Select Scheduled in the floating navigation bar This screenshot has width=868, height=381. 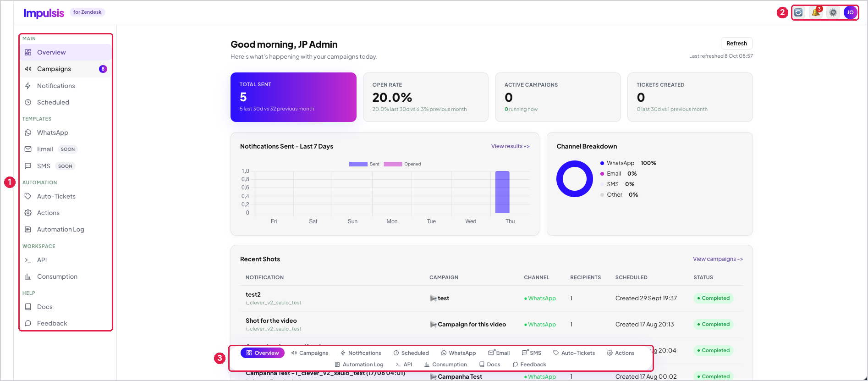tap(411, 353)
